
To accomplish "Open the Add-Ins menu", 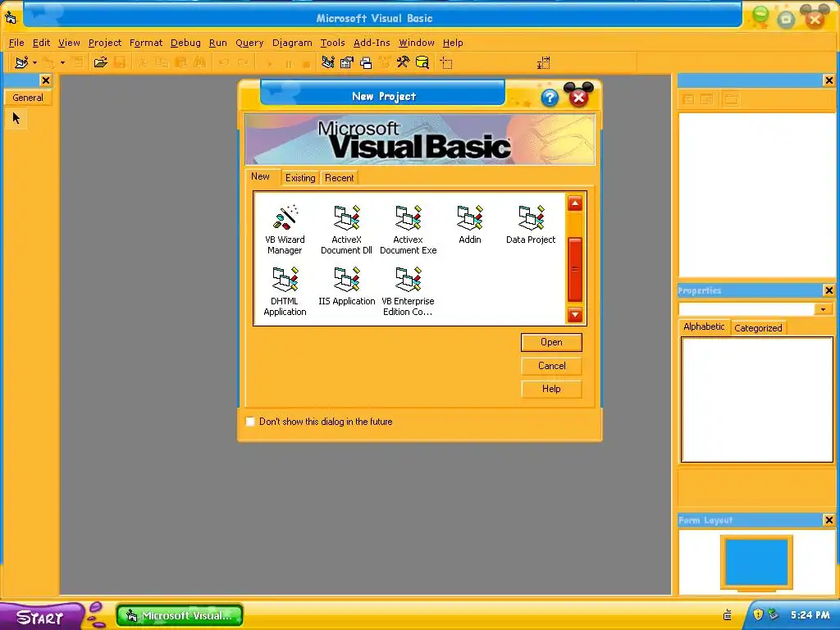I will [x=372, y=43].
